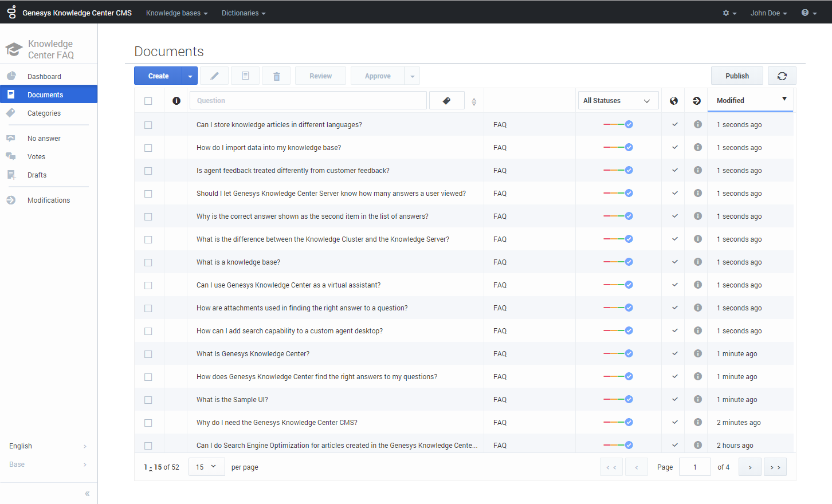The height and width of the screenshot is (504, 832).
Task: Click the delete (trash) icon
Action: click(276, 76)
